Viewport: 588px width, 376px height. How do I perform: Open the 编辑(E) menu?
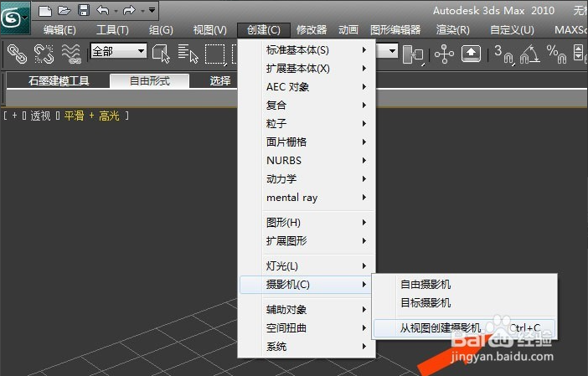click(x=59, y=30)
